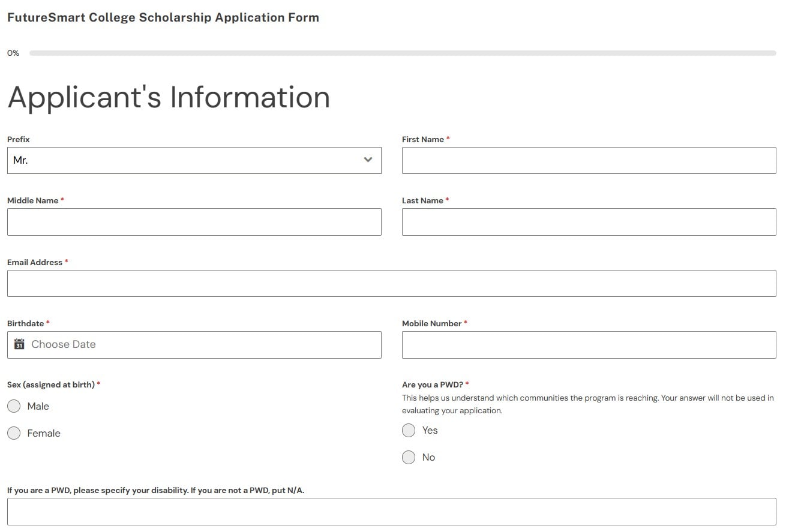Click the Applicant's Information heading

(x=169, y=97)
